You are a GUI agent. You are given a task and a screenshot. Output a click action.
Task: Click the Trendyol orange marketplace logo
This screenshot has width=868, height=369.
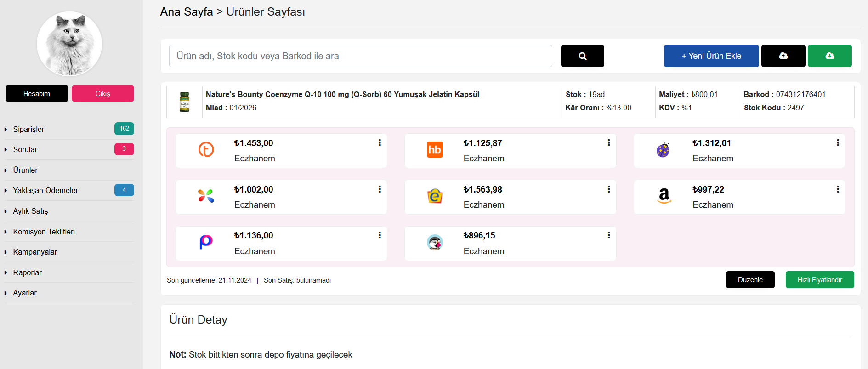point(206,150)
